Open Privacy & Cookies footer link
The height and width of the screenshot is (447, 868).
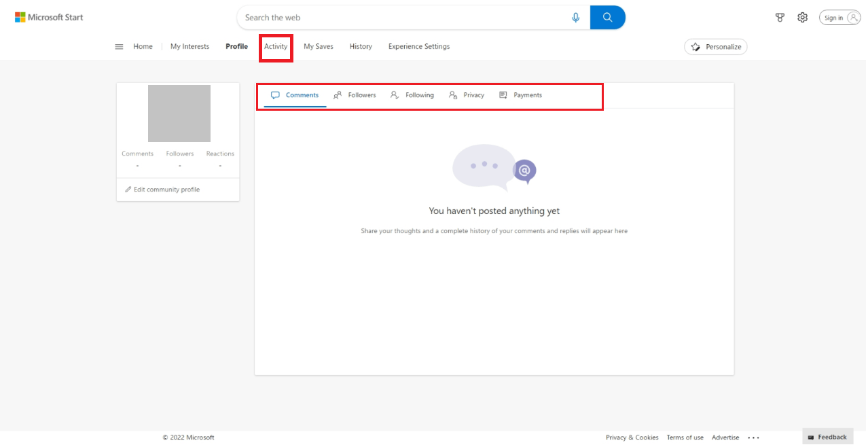point(632,437)
